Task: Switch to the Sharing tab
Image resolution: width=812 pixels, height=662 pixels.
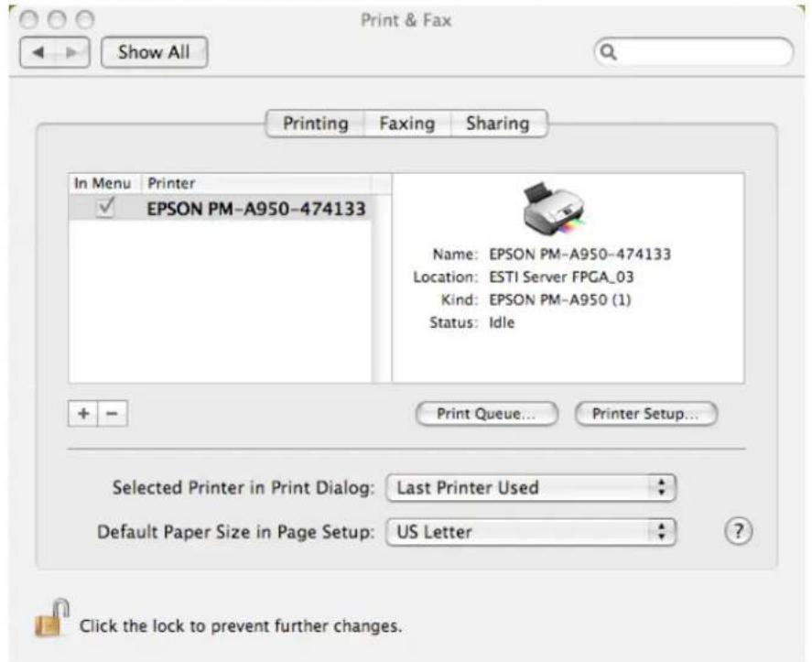Action: (x=498, y=124)
